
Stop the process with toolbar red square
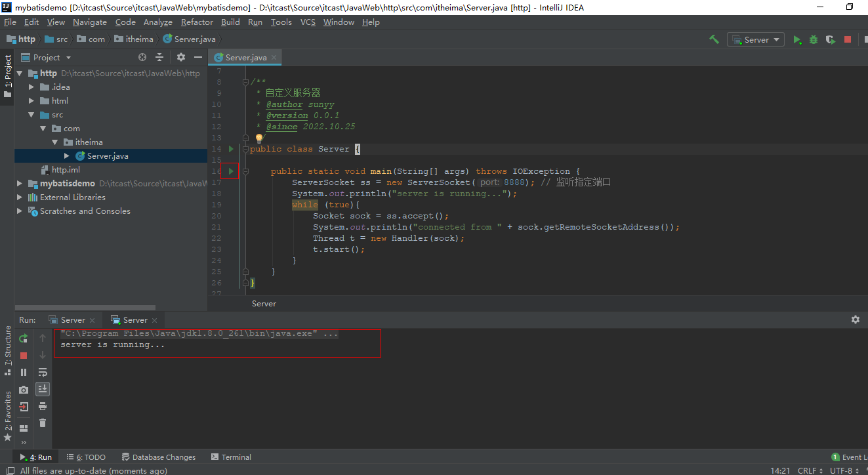pos(848,39)
